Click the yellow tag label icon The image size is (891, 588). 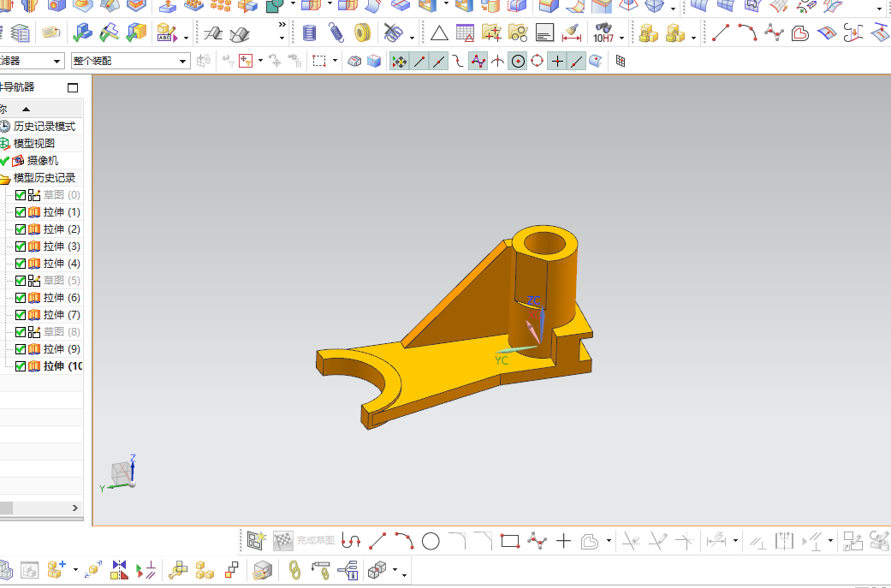(x=51, y=33)
